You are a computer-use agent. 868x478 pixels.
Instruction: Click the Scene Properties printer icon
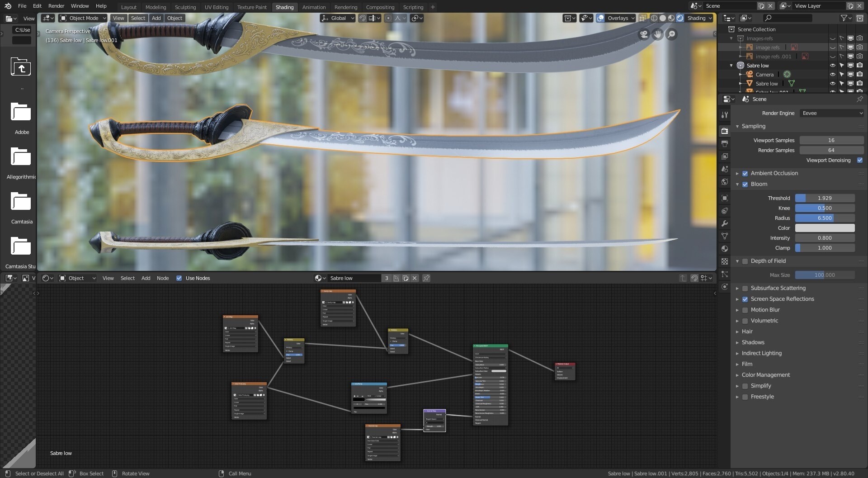click(x=725, y=143)
